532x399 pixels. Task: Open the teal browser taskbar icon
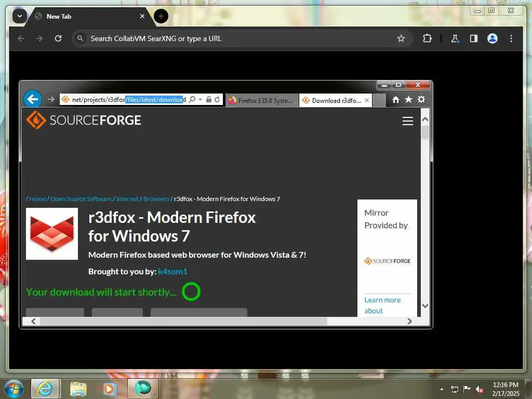[x=142, y=389]
